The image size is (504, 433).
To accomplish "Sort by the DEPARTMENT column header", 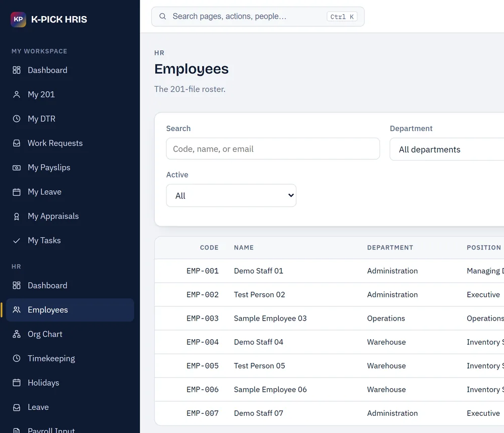I will point(390,248).
